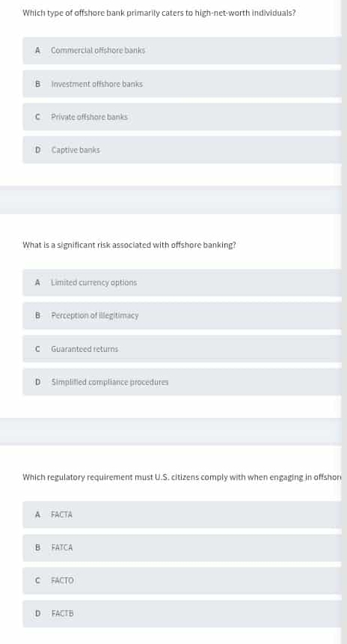
Task: Choose FATCA as the answer
Action: [x=182, y=548]
